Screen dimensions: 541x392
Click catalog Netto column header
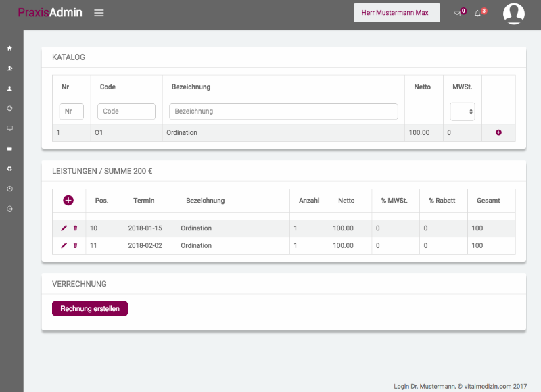coord(422,87)
